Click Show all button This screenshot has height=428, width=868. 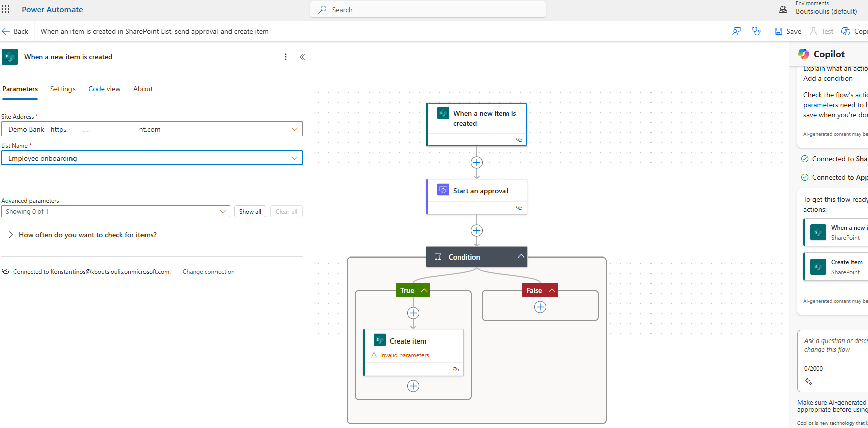point(250,212)
